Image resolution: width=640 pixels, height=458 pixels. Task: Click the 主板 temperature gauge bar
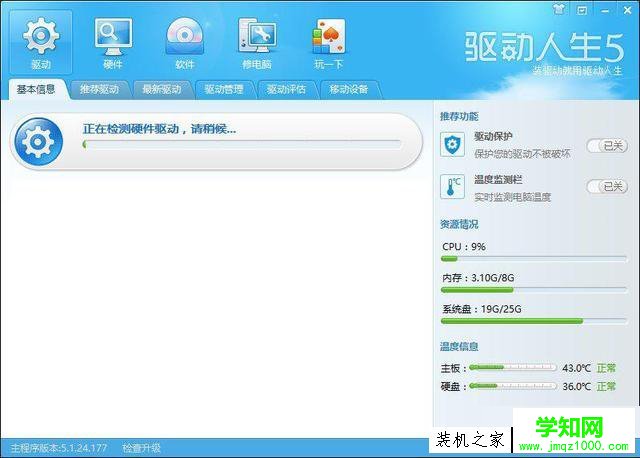click(513, 367)
